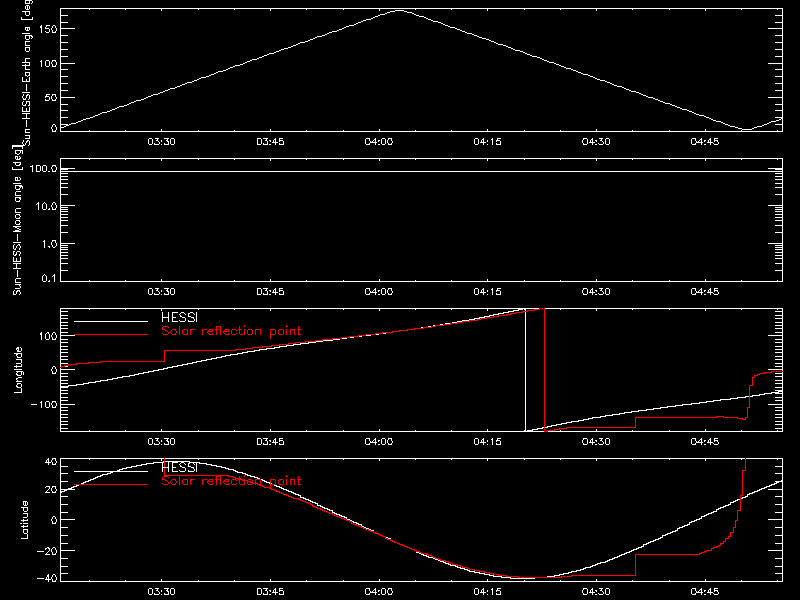
Task: Click red legend line in Longitude plot
Action: click(x=111, y=335)
